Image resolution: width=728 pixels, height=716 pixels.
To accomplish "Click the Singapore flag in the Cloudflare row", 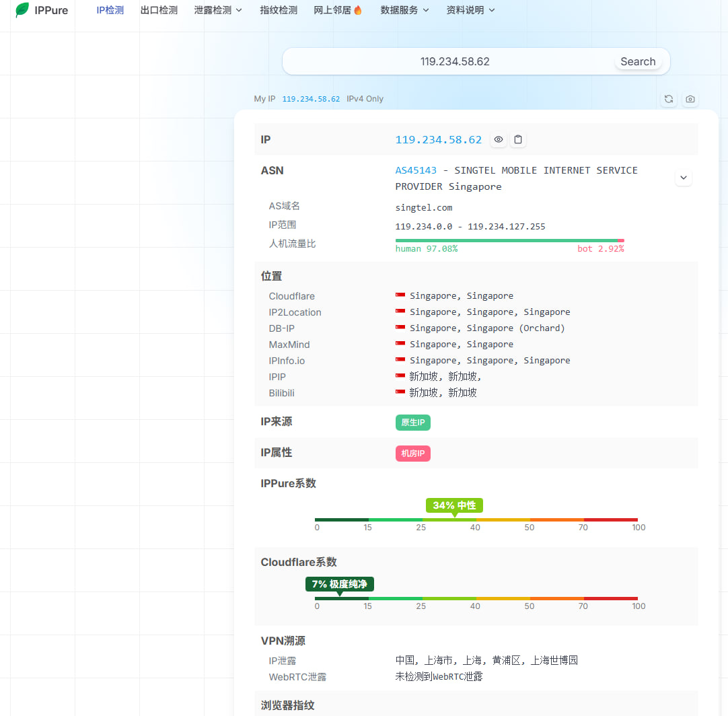I will 400,296.
